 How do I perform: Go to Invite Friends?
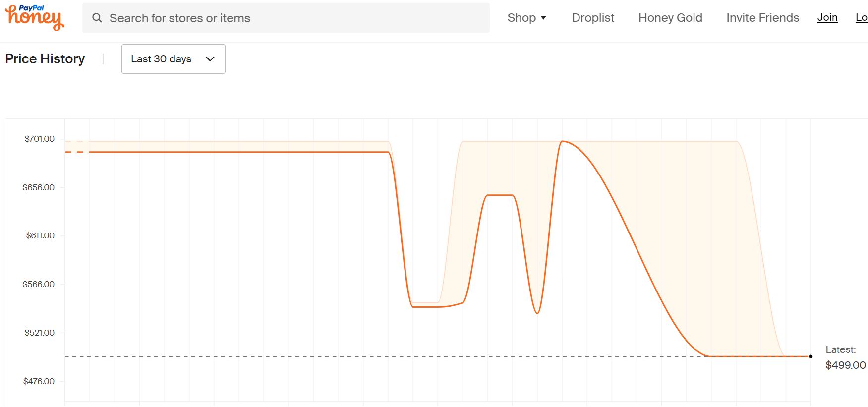tap(762, 18)
